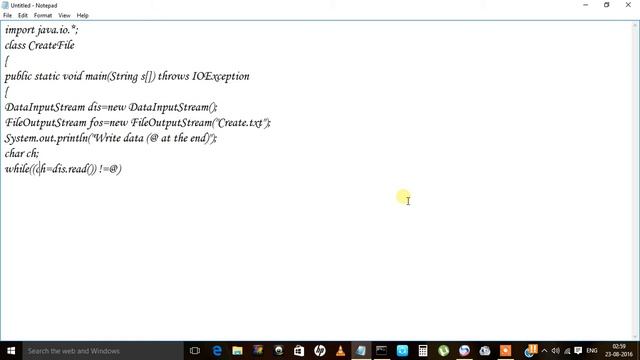Screen dimensions: 640x360
Task: Launch Microsoft Edge from the taskbar
Action: (217, 351)
